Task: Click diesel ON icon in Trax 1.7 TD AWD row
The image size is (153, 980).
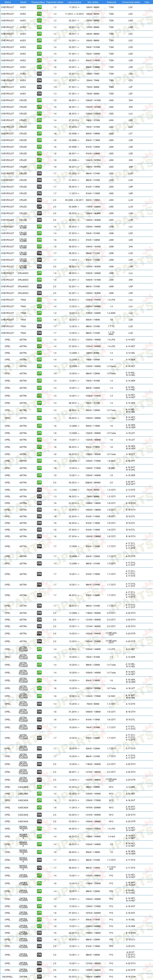Action: pyautogui.click(x=39, y=333)
